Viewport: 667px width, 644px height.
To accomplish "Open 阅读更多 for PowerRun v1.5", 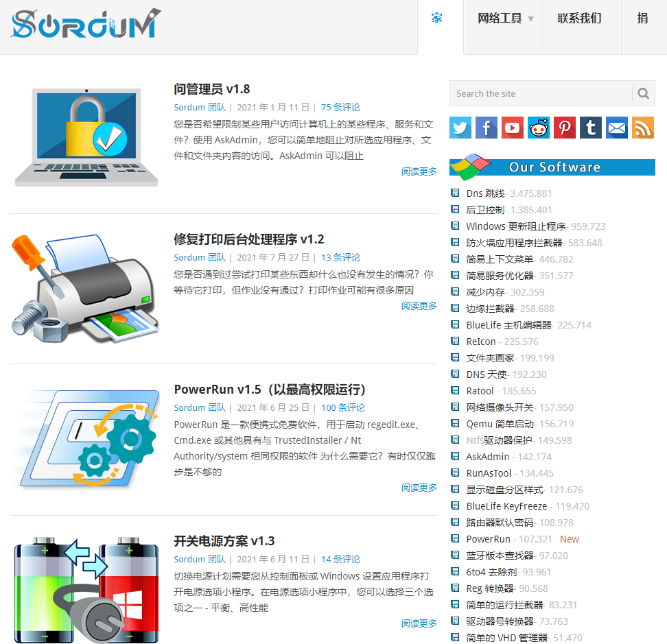I will pos(419,485).
